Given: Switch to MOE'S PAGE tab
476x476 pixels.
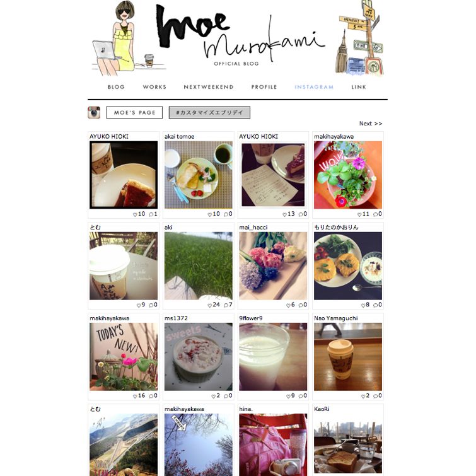Looking at the screenshot, I should pyautogui.click(x=134, y=113).
